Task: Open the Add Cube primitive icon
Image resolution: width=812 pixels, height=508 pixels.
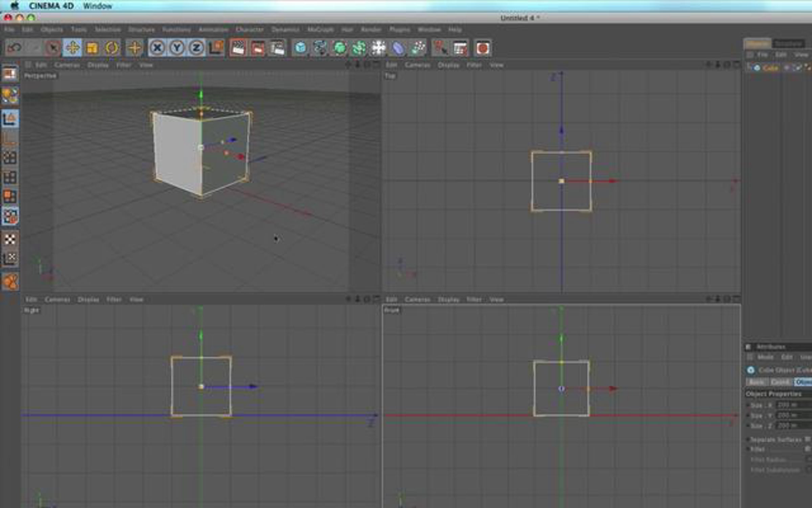Action: pos(300,48)
